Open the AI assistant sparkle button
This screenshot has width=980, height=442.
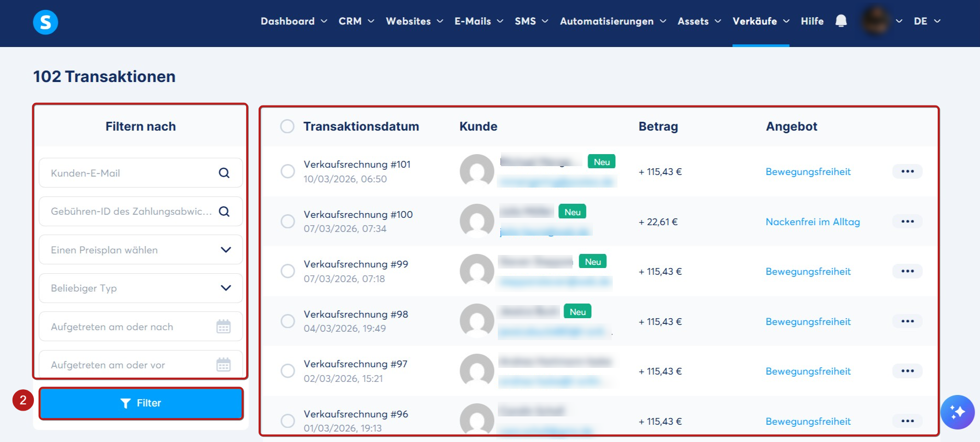957,412
